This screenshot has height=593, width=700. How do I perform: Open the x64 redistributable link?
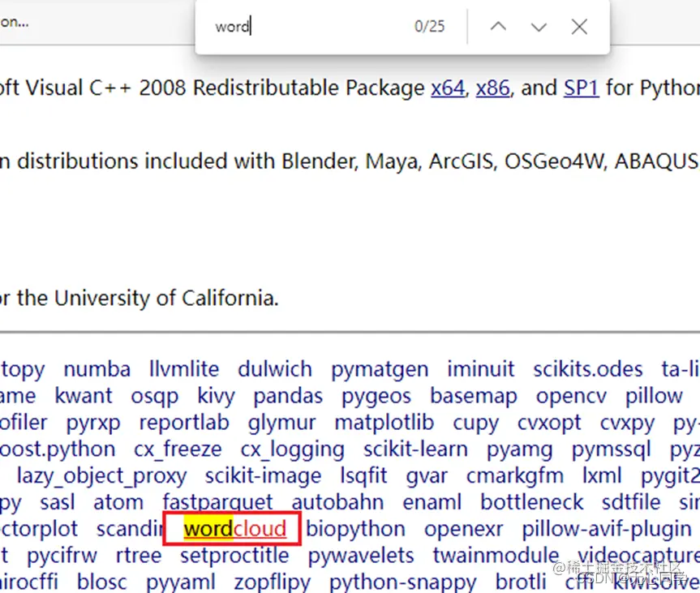pyautogui.click(x=448, y=88)
